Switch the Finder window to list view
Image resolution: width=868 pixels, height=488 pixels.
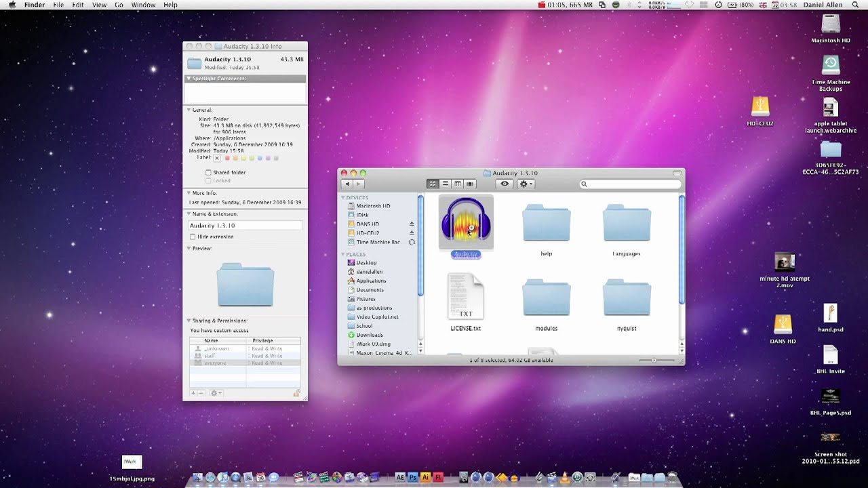445,184
